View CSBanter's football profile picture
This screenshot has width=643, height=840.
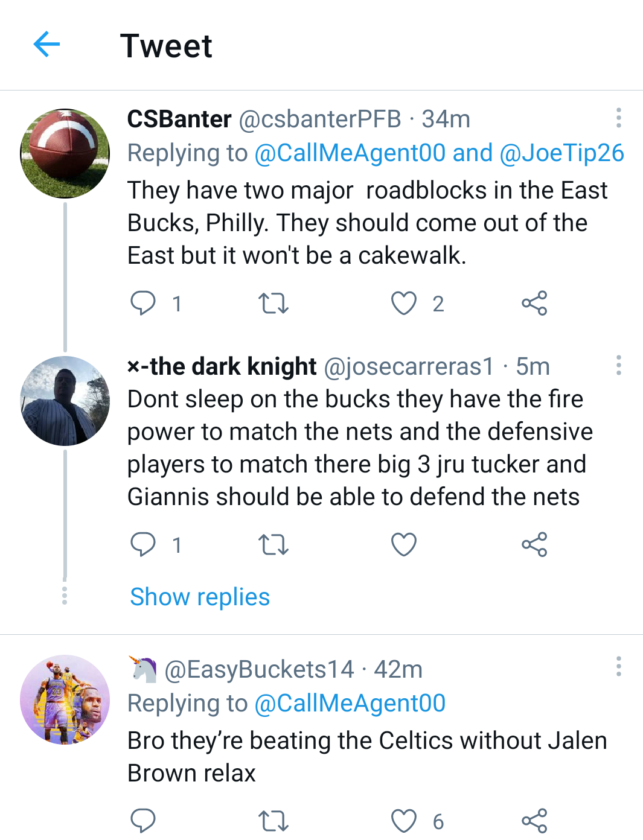[65, 153]
